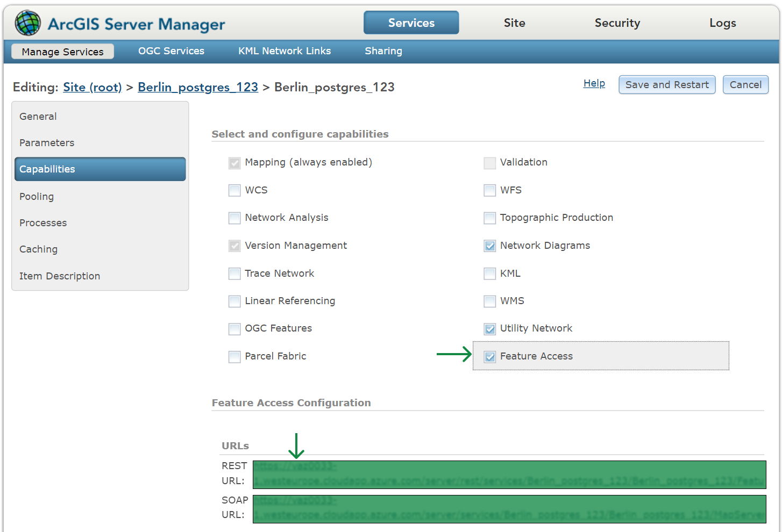Click Save and Restart
The height and width of the screenshot is (532, 782).
pos(667,85)
